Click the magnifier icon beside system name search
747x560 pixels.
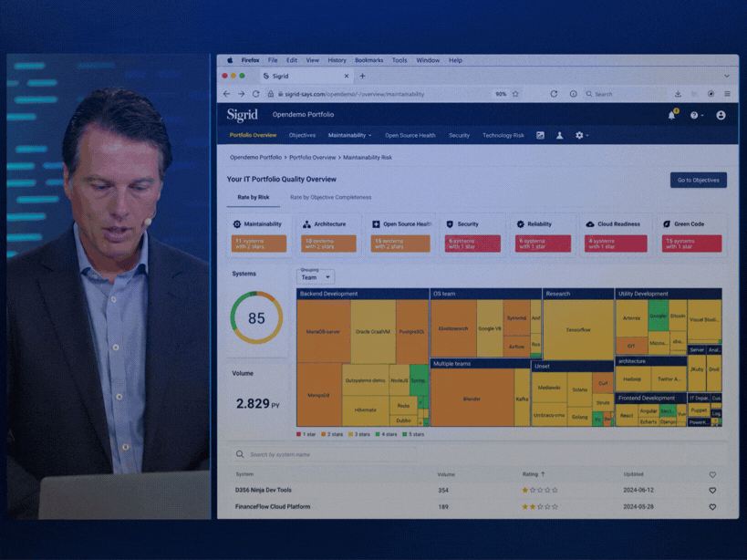point(240,454)
